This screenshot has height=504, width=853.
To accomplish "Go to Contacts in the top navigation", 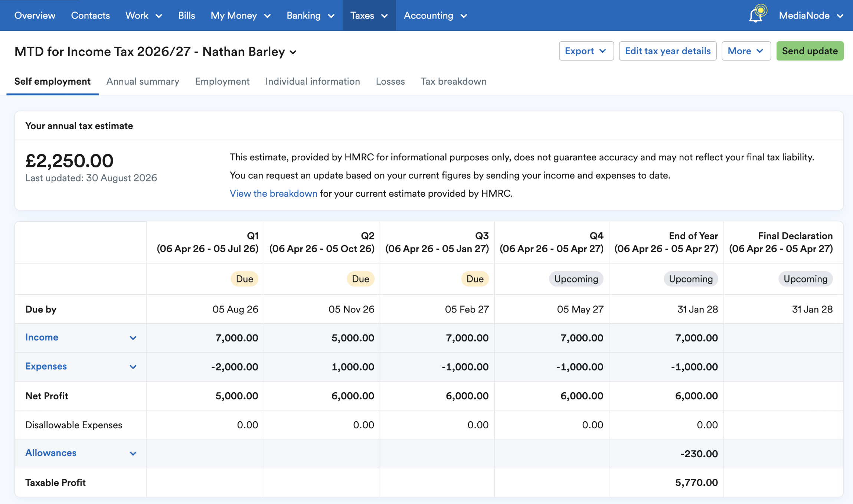I will (x=90, y=16).
